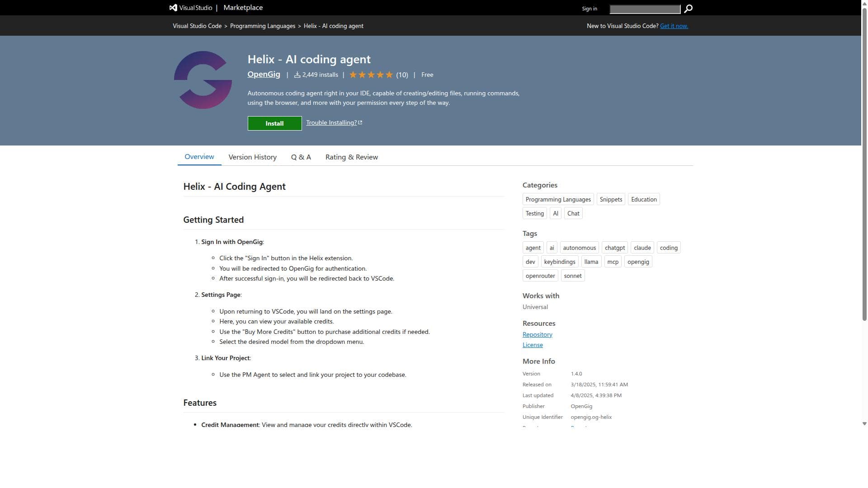The height and width of the screenshot is (488, 868).
Task: Click the openrouter tag
Action: point(540,276)
